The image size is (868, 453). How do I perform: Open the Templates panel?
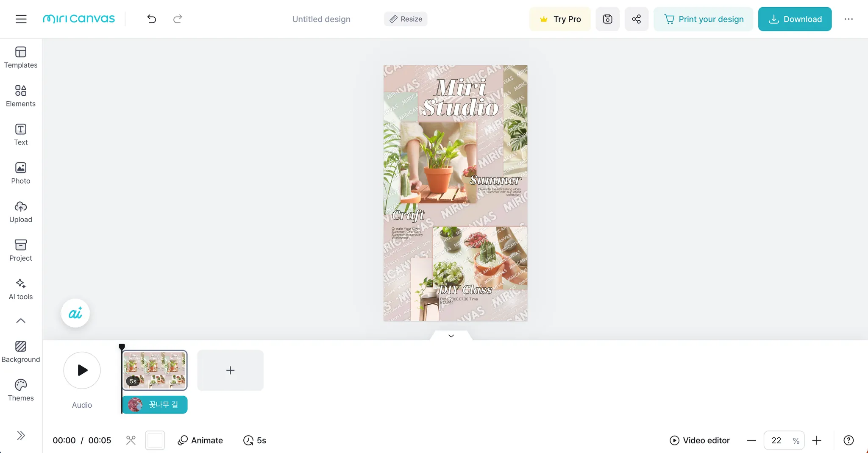[x=21, y=57]
